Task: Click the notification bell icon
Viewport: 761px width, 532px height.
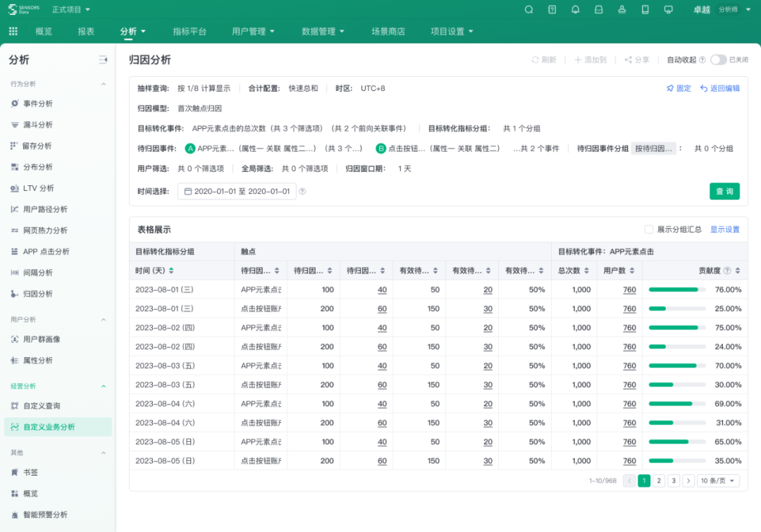Action: pyautogui.click(x=574, y=9)
